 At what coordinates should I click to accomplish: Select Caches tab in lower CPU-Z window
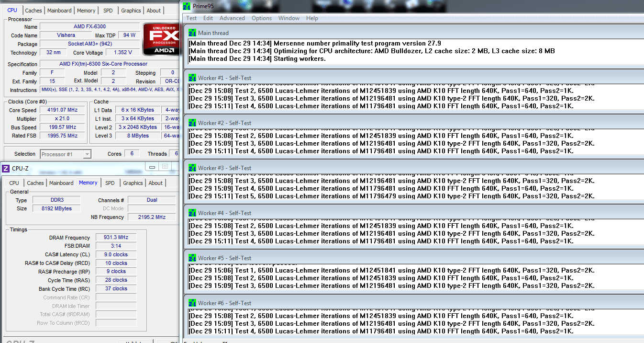coord(35,183)
